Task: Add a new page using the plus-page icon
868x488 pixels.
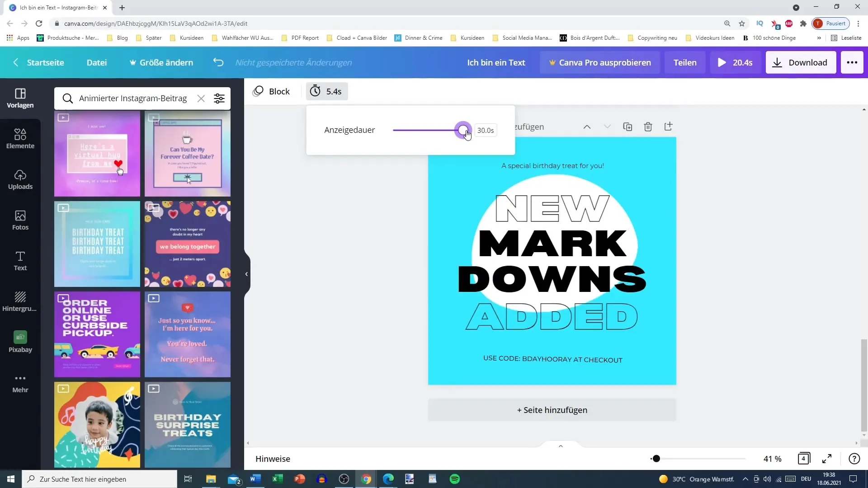Action: coord(668,127)
